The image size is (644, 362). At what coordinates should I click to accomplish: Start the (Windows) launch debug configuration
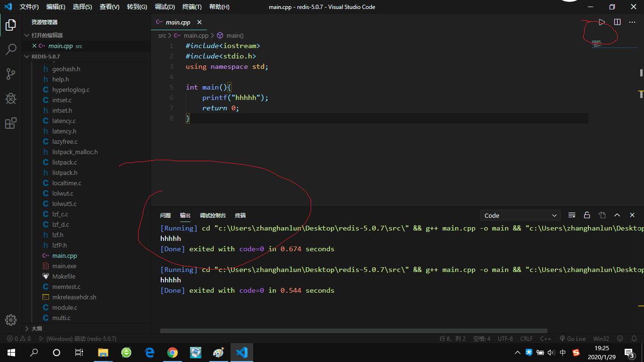78,338
